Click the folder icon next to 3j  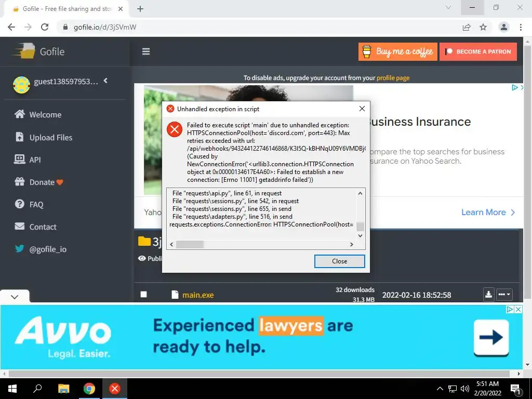click(144, 241)
